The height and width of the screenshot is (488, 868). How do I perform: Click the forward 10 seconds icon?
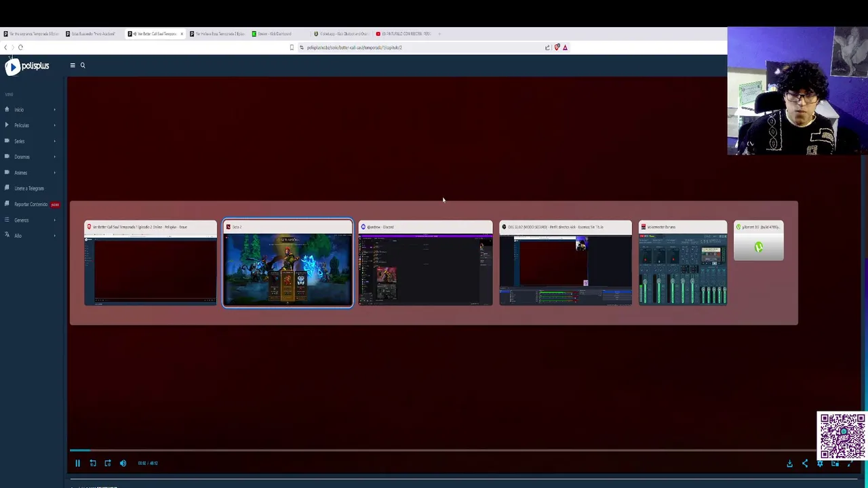coord(107,463)
